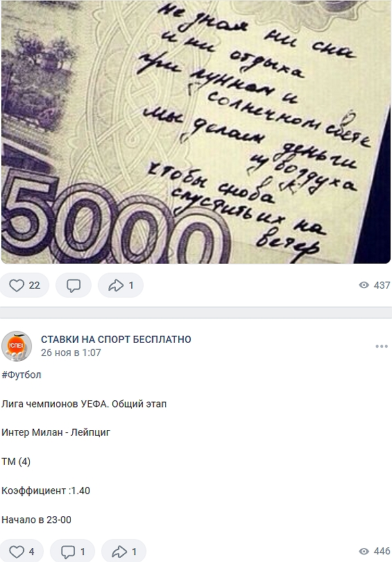Click the Коэффициент :1.40 line
392x562 pixels.
[x=46, y=491]
